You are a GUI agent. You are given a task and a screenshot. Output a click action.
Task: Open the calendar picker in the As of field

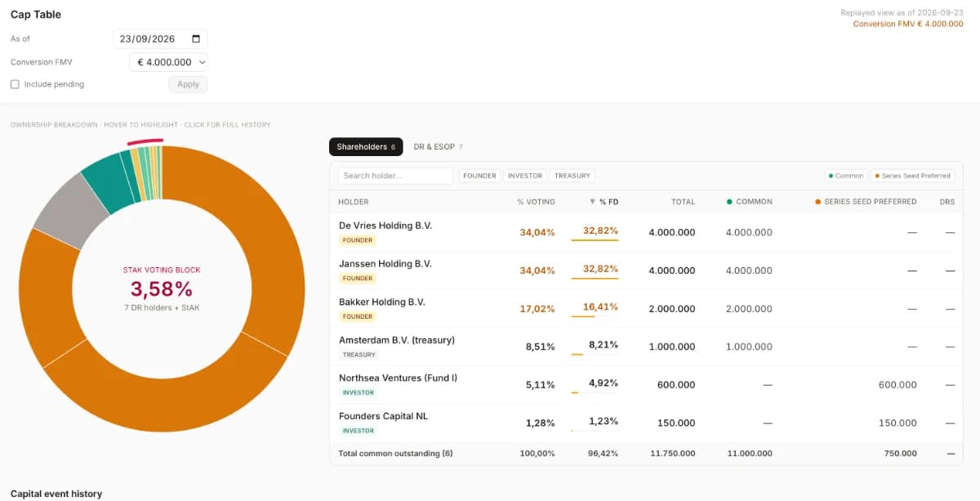(x=196, y=38)
